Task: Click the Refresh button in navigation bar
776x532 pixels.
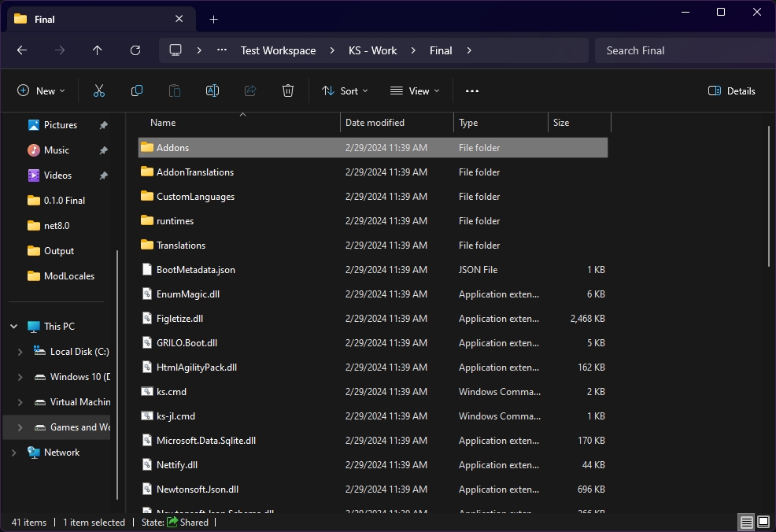Action: pos(135,50)
